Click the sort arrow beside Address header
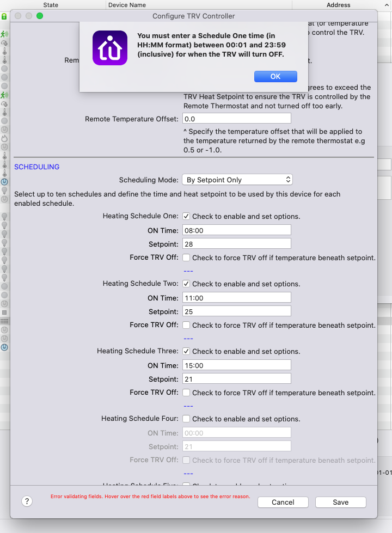 pyautogui.click(x=387, y=5)
